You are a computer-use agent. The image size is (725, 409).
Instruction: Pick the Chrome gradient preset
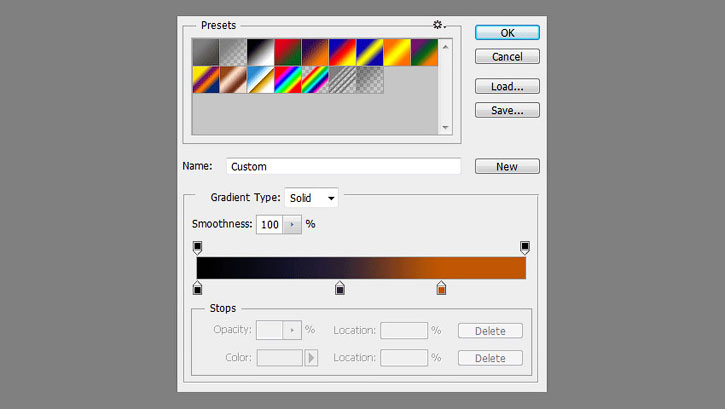[260, 79]
